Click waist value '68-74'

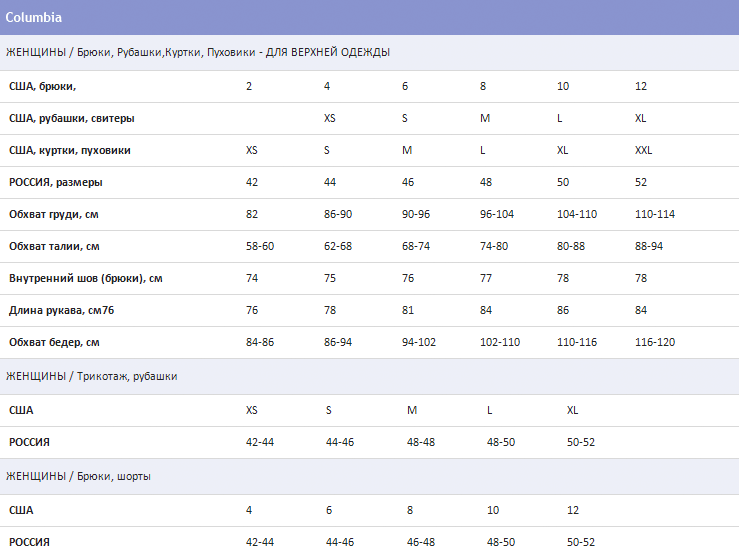(416, 247)
